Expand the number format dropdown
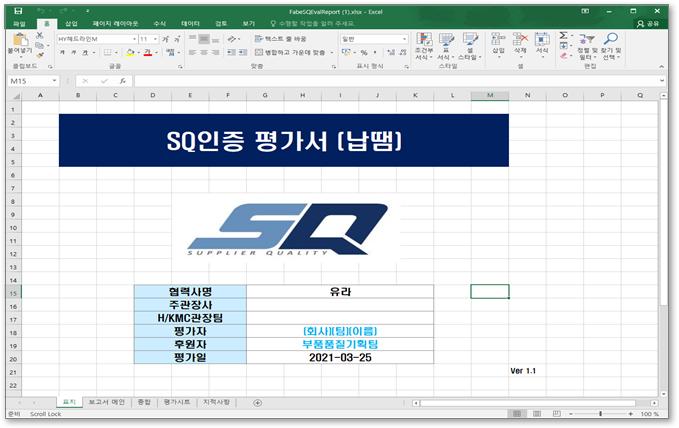Image resolution: width=679 pixels, height=428 pixels. pos(404,39)
